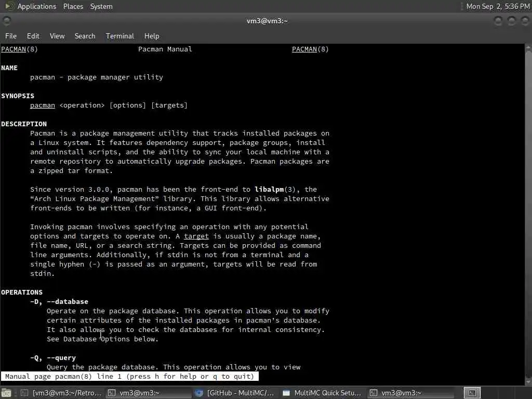
Task: Click the window menu button in titlebar
Action: click(x=7, y=21)
